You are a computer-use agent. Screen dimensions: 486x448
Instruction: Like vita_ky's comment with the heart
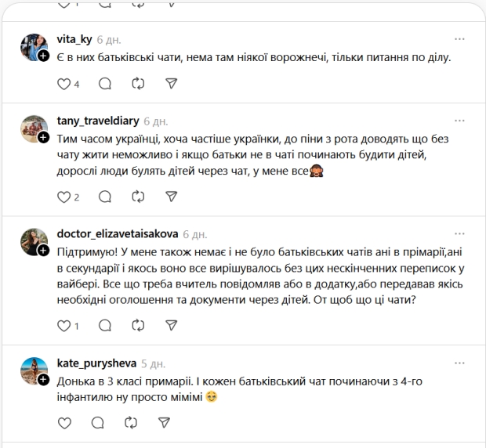[x=64, y=84]
